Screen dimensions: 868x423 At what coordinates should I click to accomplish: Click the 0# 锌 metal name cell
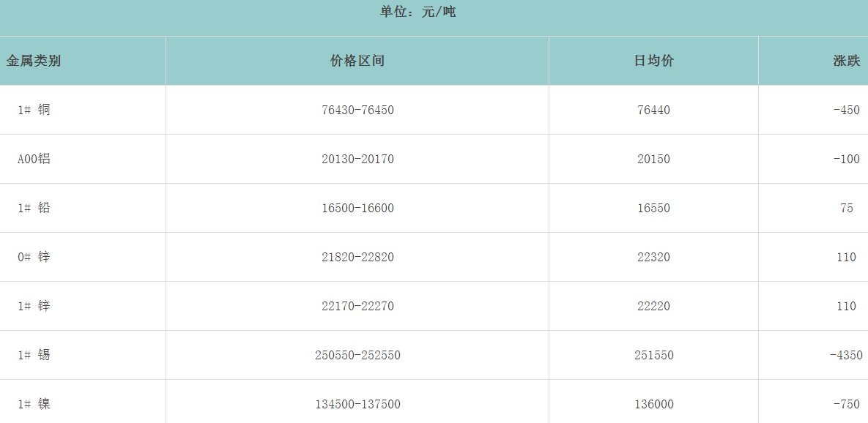pos(34,257)
